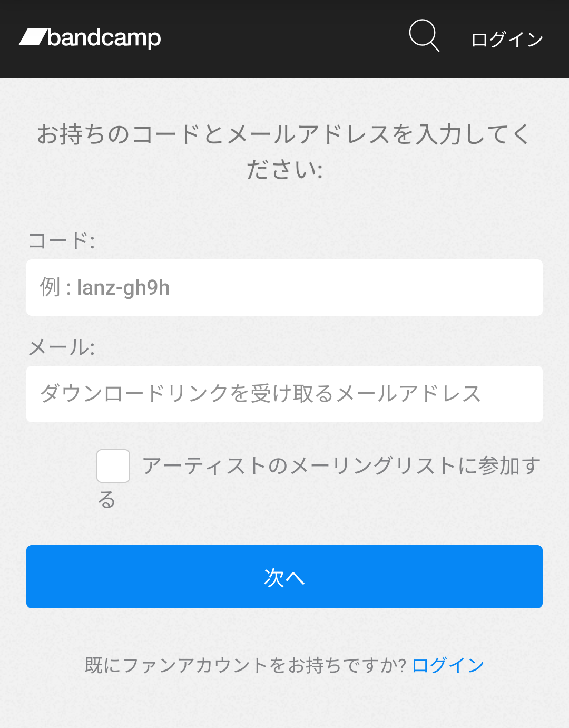Image resolution: width=569 pixels, height=728 pixels.
Task: Click the Bandcamp parallelogram logo icon
Action: pos(33,37)
